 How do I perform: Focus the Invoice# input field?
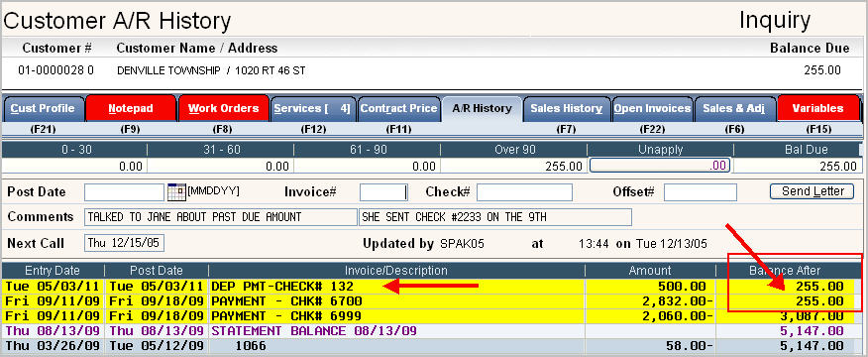point(383,192)
